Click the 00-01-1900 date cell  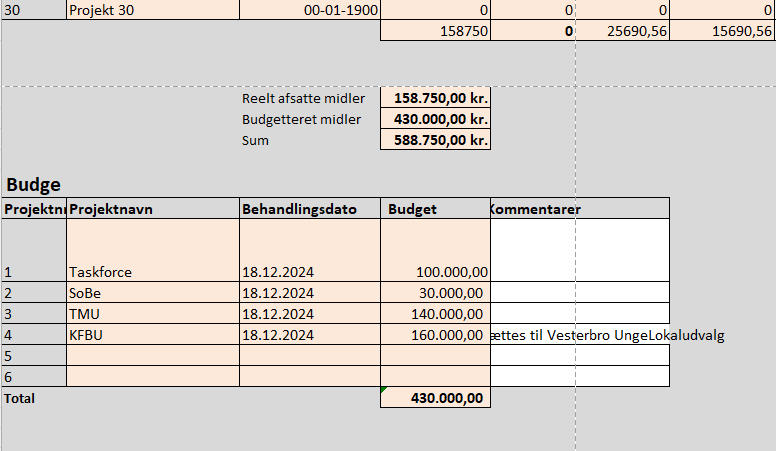[x=310, y=10]
